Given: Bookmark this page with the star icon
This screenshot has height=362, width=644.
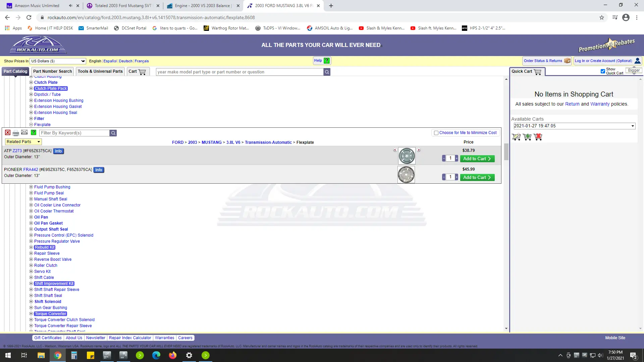Looking at the screenshot, I should (x=602, y=17).
